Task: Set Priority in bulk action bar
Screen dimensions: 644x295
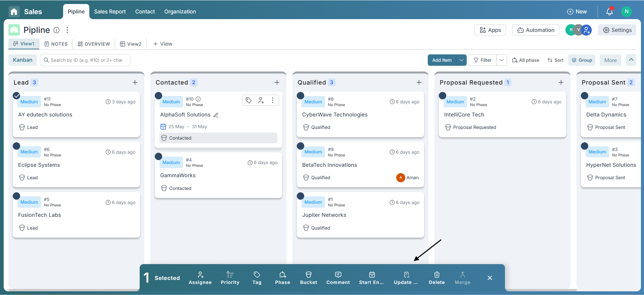Action: pos(230,278)
